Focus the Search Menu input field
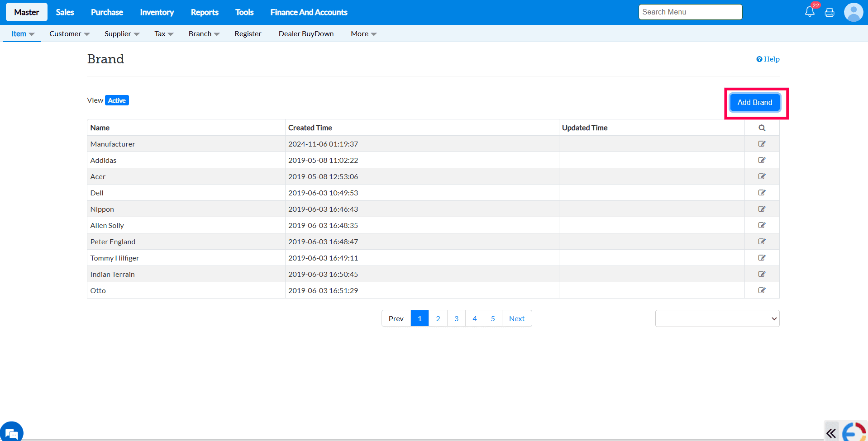 690,12
